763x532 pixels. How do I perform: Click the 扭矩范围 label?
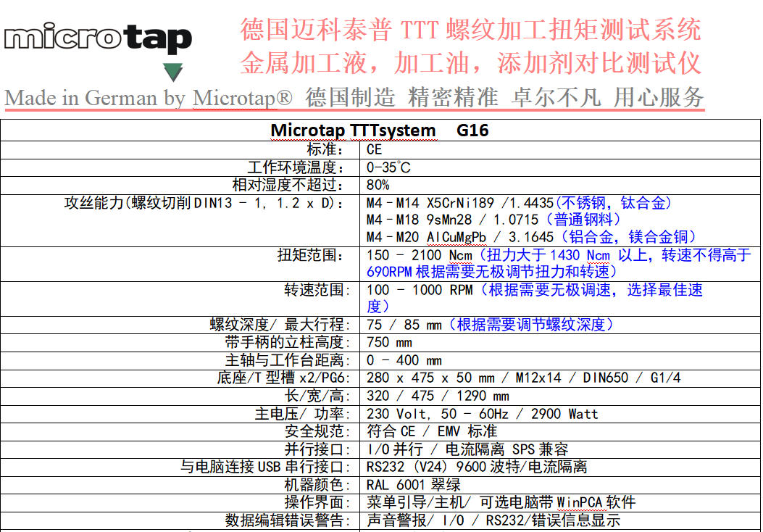coord(311,255)
